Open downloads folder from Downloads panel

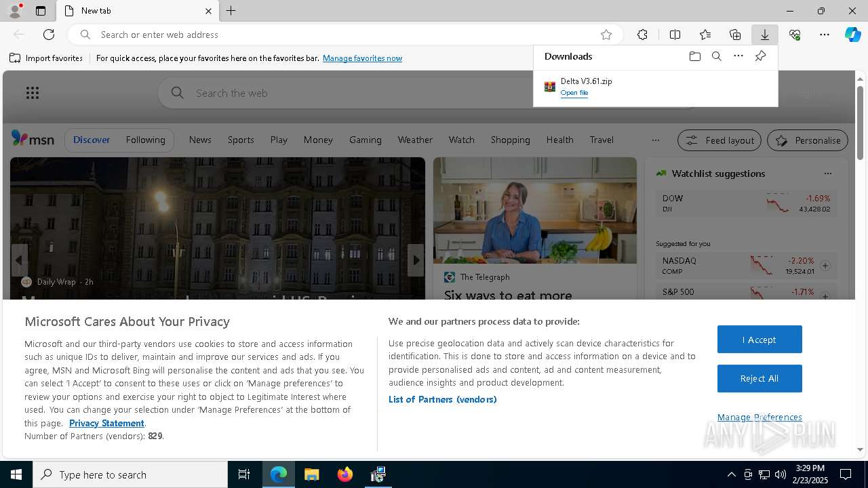(x=694, y=56)
